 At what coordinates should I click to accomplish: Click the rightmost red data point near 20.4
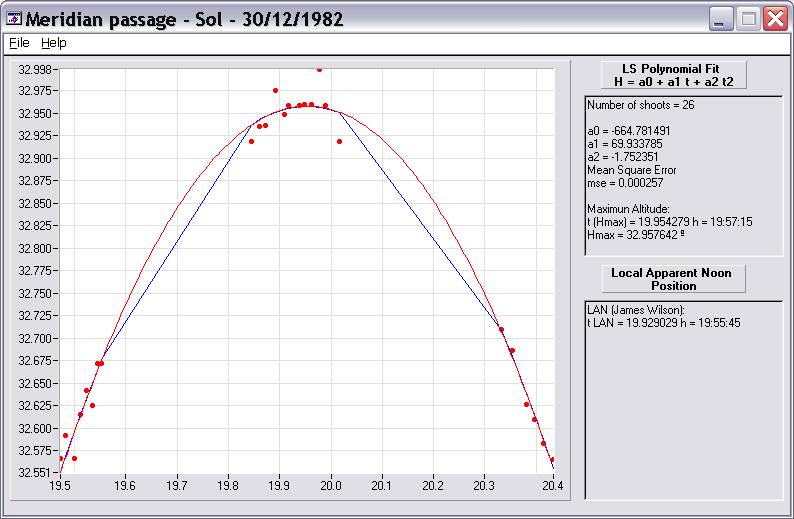click(552, 460)
